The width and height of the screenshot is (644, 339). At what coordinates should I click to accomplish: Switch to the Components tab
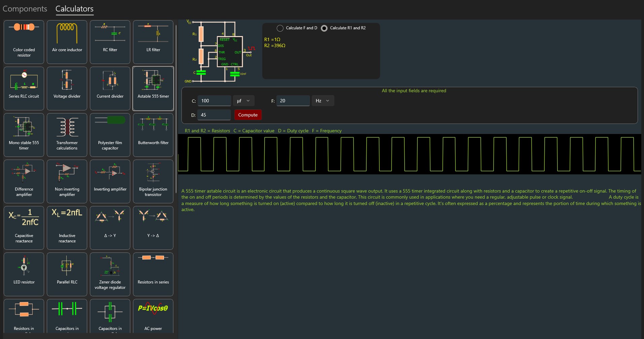coord(25,9)
